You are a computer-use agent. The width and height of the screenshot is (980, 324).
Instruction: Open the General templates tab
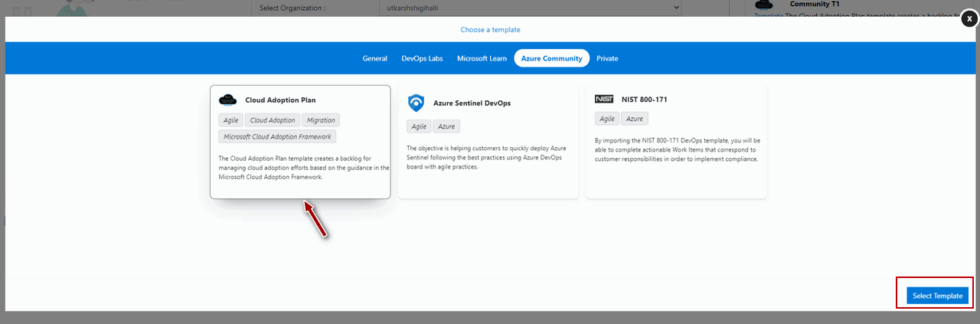[x=374, y=58]
